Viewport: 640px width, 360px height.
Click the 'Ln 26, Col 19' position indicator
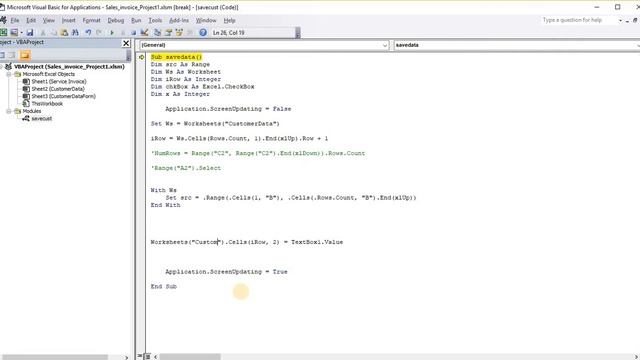click(x=229, y=33)
